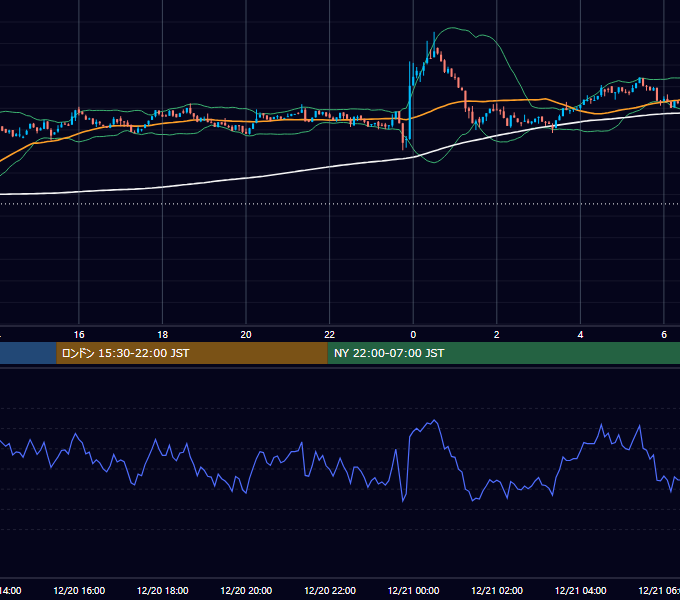This screenshot has width=680, height=600.
Task: Click the NY 22:00-07:00 JST session band
Action: pyautogui.click(x=503, y=353)
